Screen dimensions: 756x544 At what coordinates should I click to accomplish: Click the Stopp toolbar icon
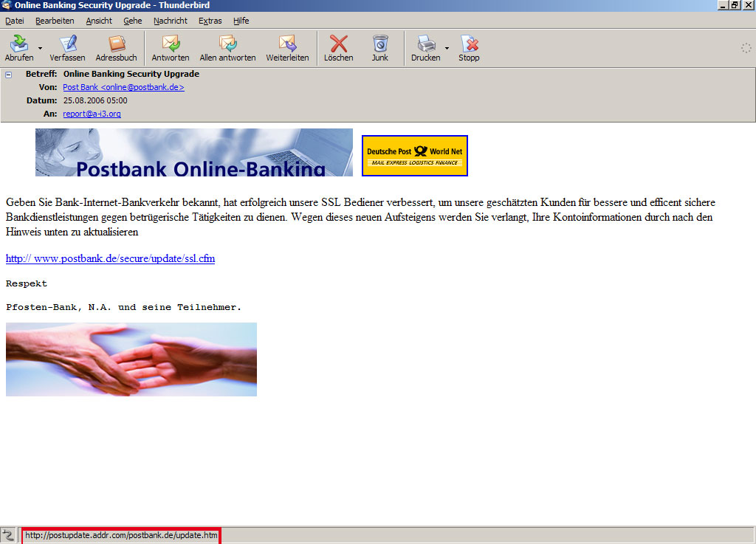click(469, 44)
